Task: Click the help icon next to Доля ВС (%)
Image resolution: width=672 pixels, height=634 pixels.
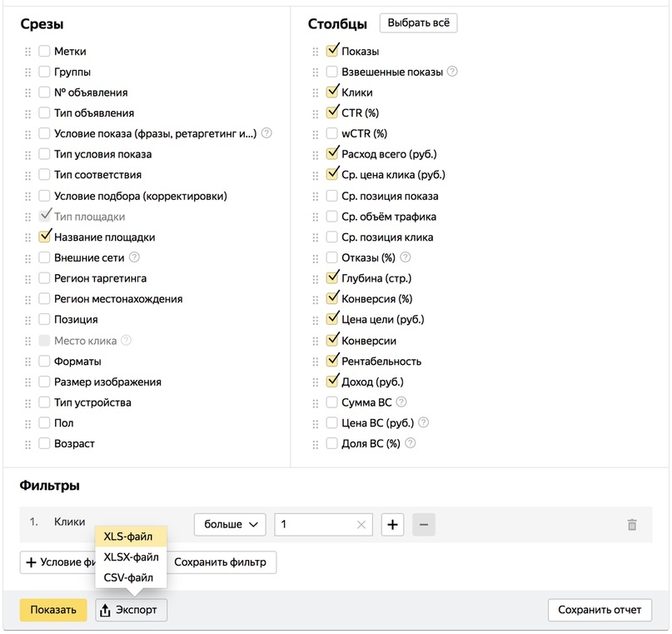Action: (x=410, y=443)
